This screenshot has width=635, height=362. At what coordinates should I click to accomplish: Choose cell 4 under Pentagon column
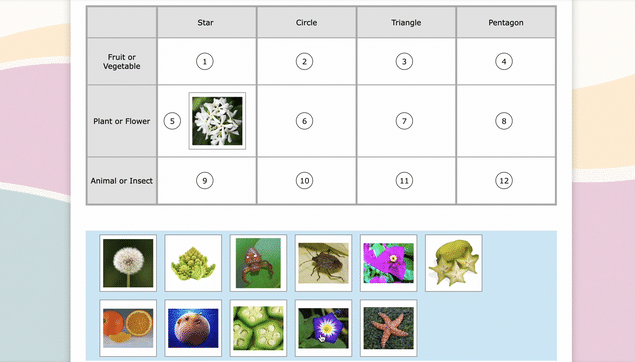click(x=506, y=62)
